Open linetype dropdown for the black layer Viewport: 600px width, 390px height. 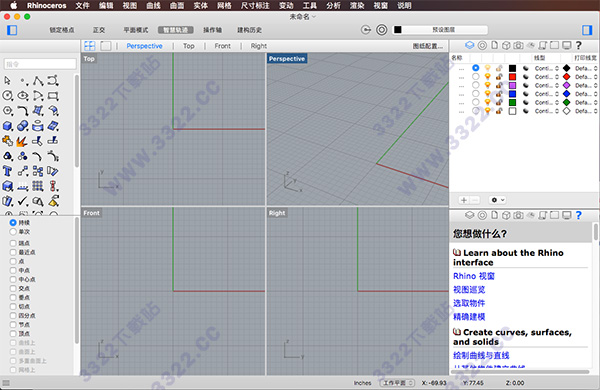[547, 68]
